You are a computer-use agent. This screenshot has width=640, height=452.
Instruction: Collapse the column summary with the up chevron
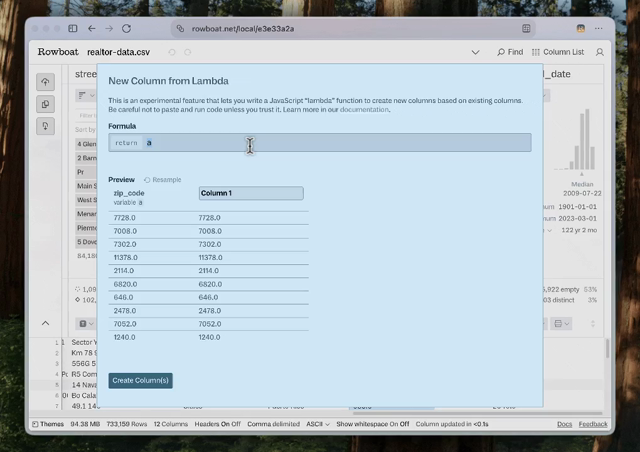tap(45, 323)
